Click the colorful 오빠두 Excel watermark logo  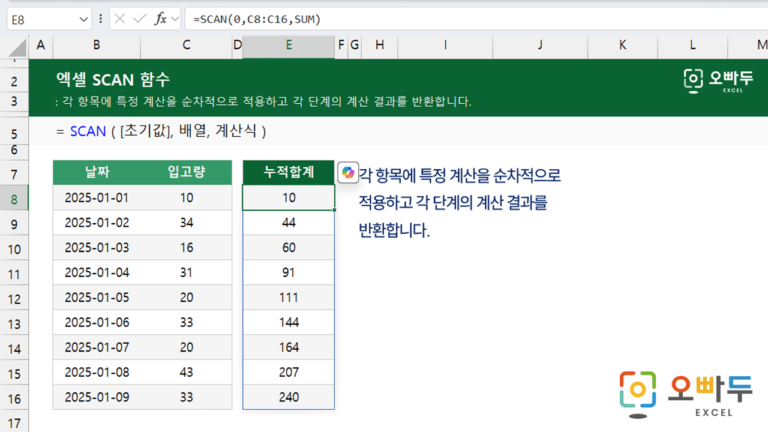tap(686, 395)
